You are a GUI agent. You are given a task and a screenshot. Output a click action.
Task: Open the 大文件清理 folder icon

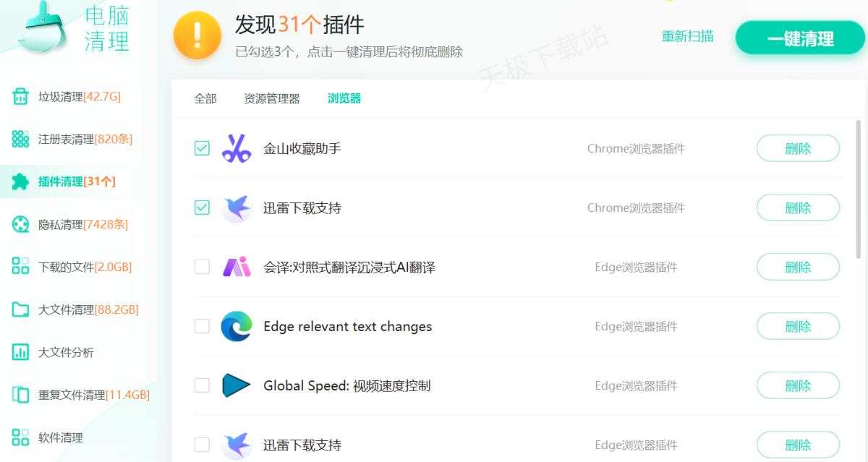point(20,309)
